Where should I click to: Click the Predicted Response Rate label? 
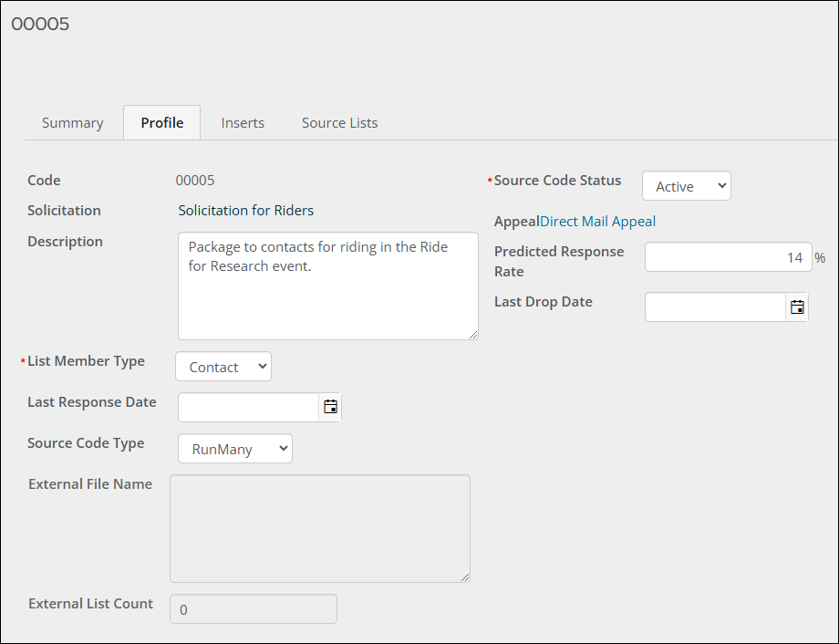[559, 261]
